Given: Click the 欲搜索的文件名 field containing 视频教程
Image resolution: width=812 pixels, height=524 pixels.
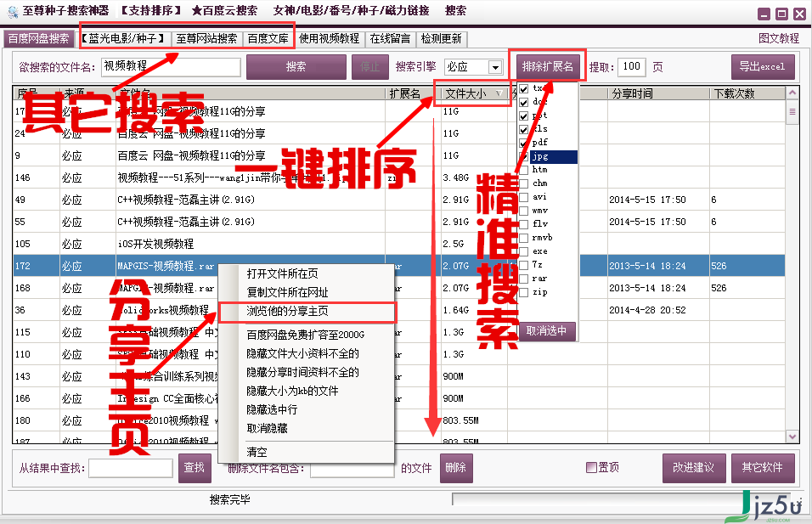Looking at the screenshot, I should [x=171, y=67].
